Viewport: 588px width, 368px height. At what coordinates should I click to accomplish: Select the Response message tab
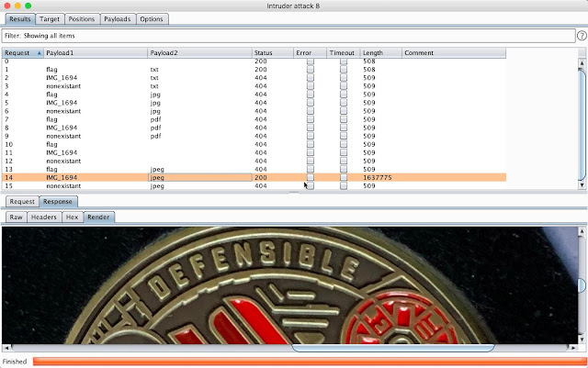[x=58, y=202]
